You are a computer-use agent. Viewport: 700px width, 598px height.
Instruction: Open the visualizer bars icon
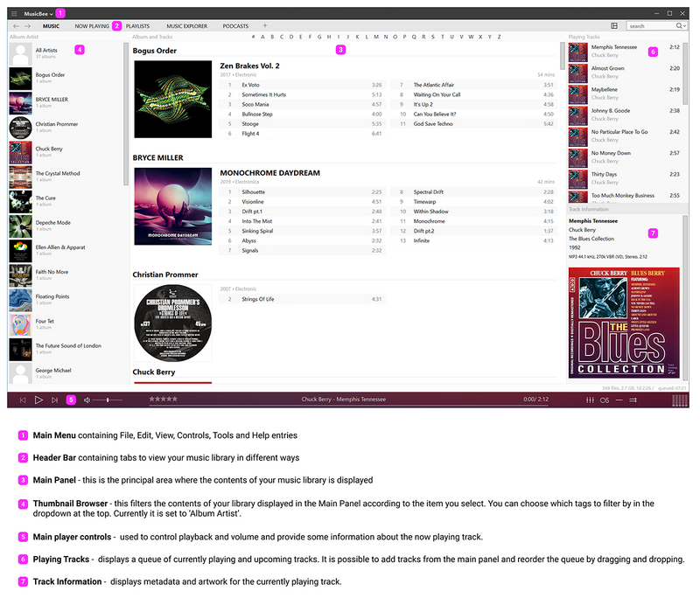pos(680,400)
